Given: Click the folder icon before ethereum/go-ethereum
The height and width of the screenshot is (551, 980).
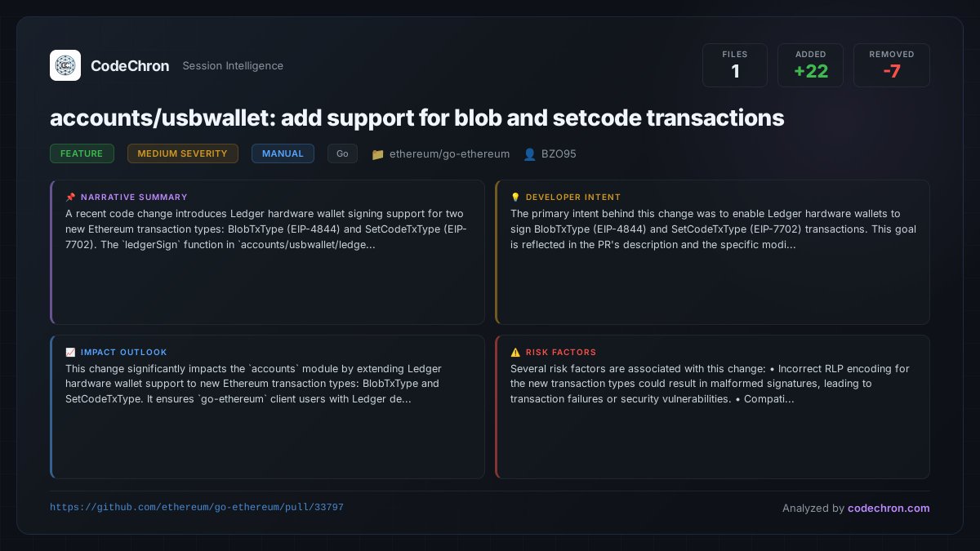Looking at the screenshot, I should tap(377, 153).
